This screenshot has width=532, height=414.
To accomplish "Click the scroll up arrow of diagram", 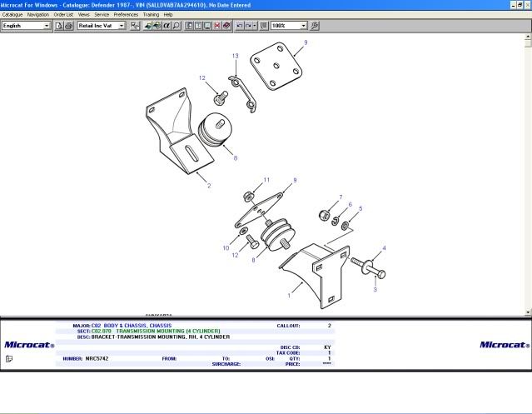I will [529, 37].
